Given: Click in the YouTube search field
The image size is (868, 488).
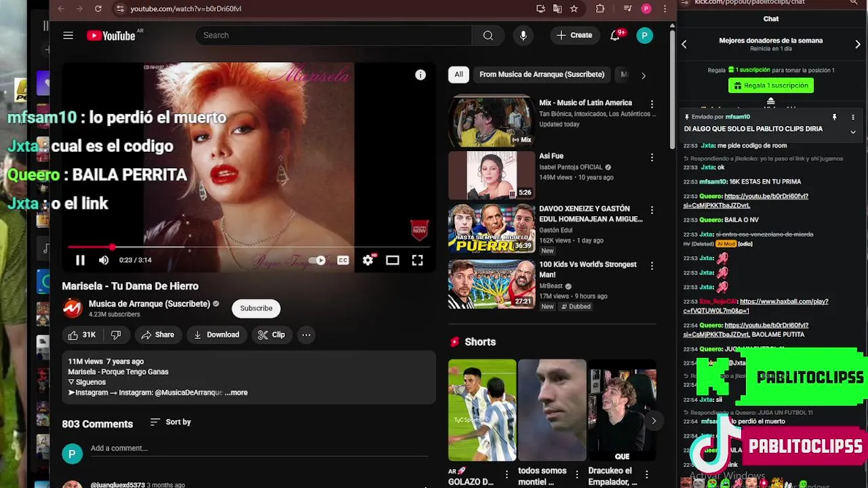Looking at the screenshot, I should pos(333,35).
